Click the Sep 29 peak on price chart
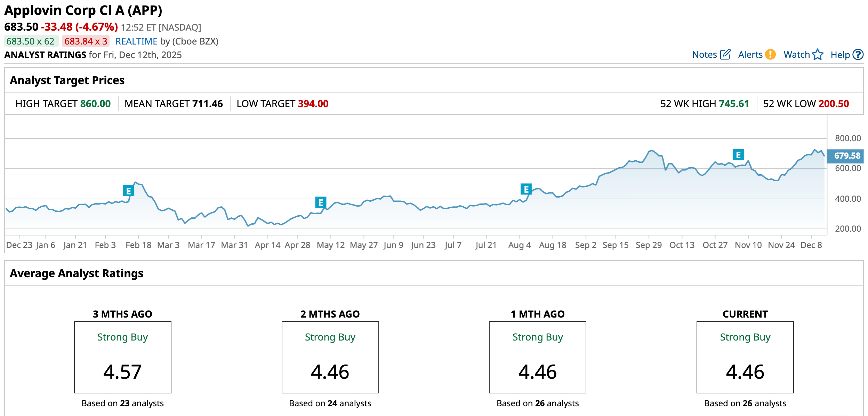The image size is (868, 416). (652, 151)
